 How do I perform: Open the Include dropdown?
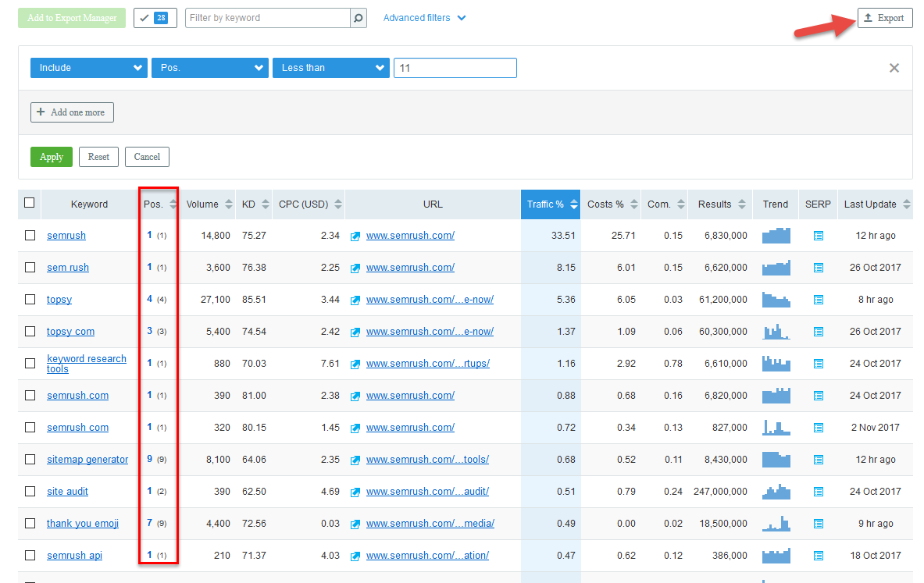pos(88,68)
